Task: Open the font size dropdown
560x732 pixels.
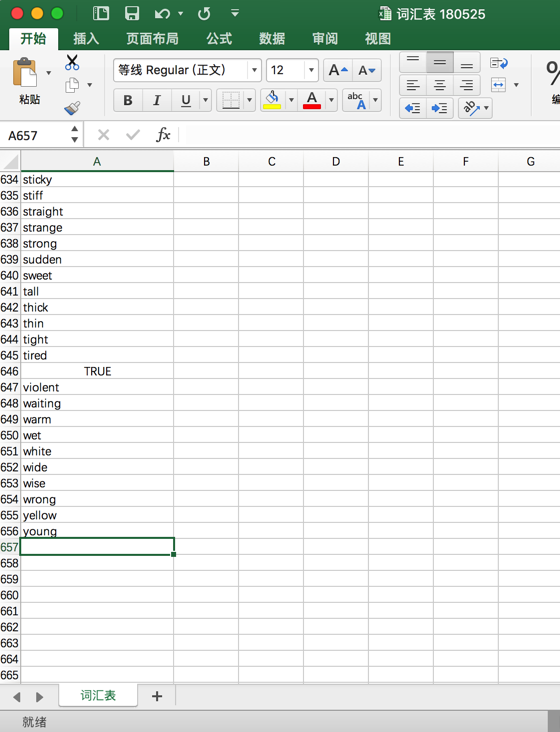Action: 311,70
